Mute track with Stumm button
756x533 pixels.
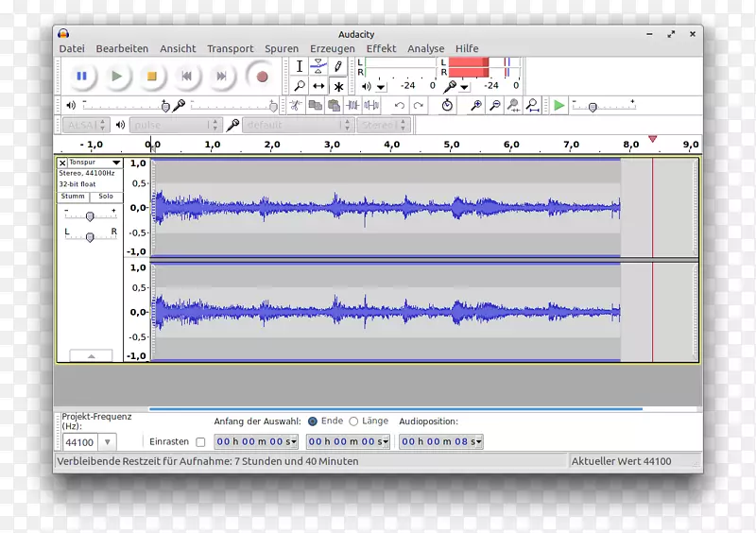73,197
